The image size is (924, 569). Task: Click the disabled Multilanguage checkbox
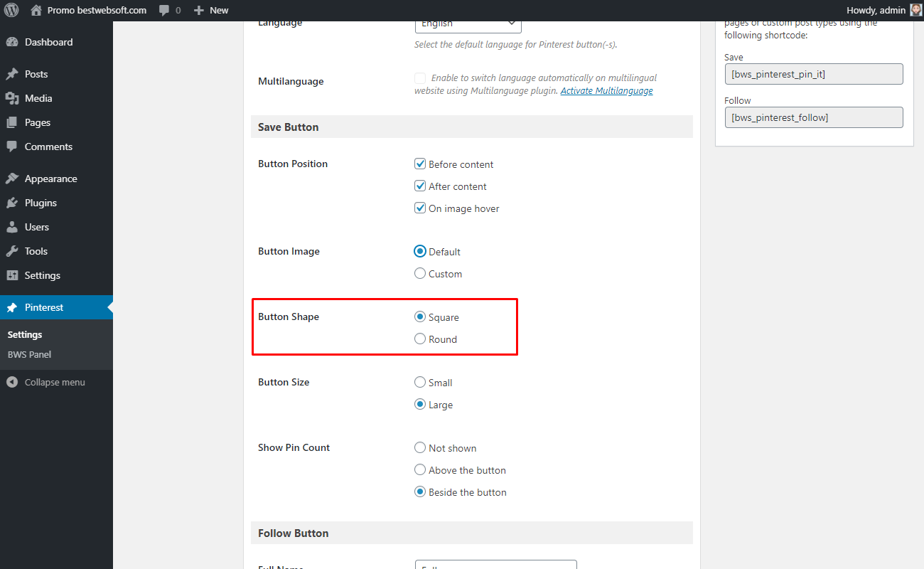[420, 78]
